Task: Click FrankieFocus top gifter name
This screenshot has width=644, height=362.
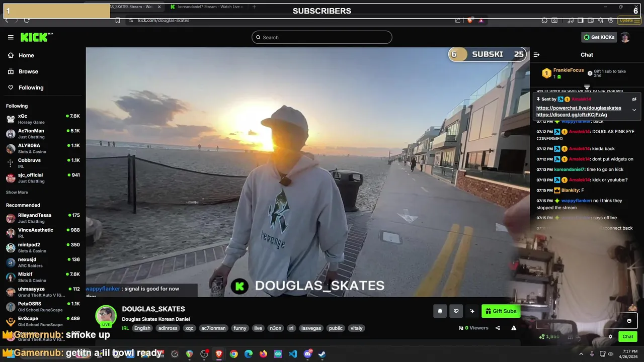Action: pyautogui.click(x=569, y=70)
